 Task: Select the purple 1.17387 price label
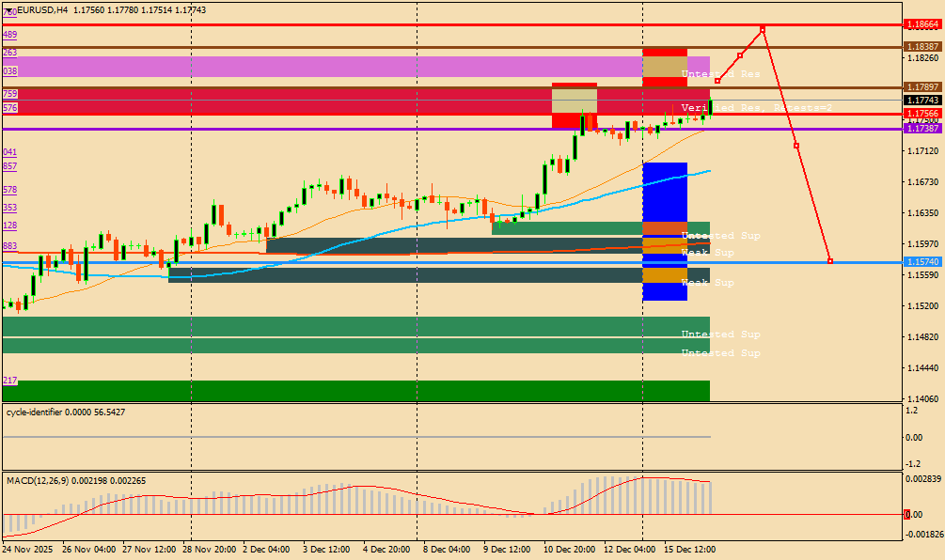pyautogui.click(x=922, y=129)
